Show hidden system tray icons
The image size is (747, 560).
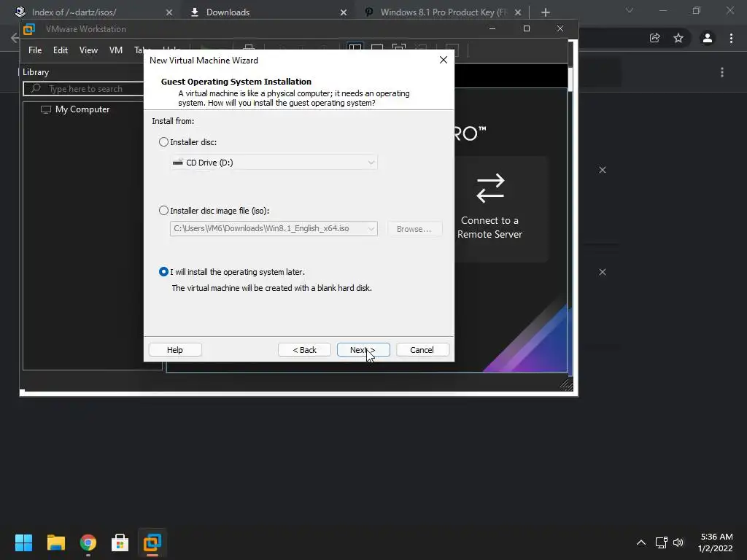pyautogui.click(x=641, y=542)
